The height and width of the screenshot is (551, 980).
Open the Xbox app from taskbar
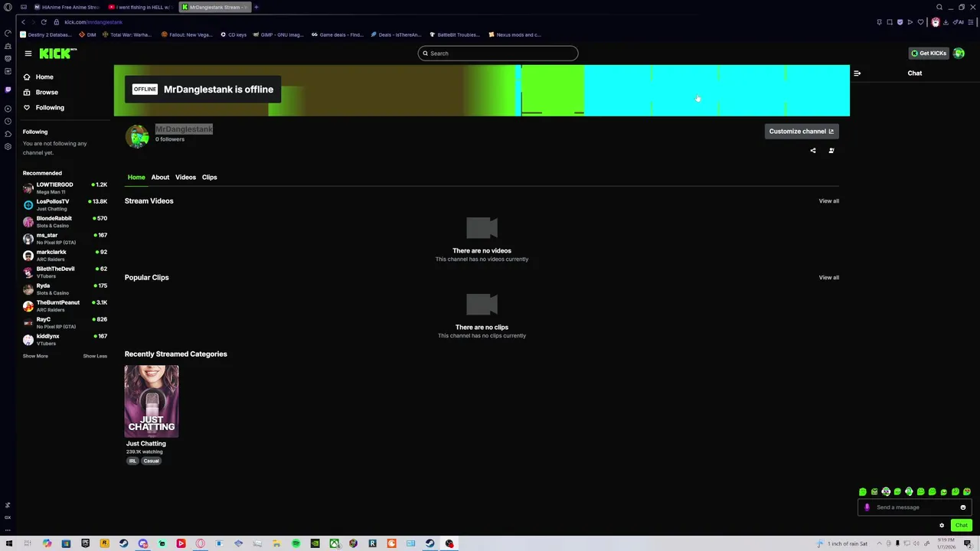point(334,544)
